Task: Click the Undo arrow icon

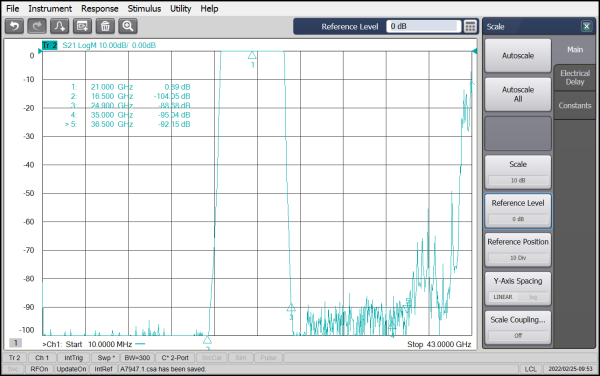Action: 15,26
